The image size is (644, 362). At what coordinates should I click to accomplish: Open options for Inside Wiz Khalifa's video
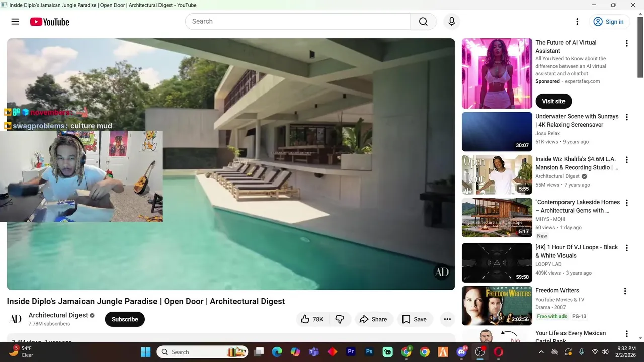tap(626, 160)
